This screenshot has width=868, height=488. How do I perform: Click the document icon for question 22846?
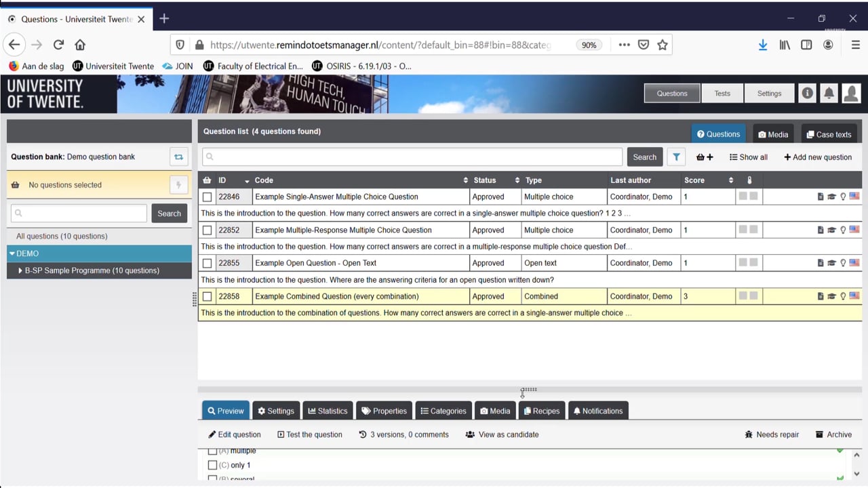[821, 197]
